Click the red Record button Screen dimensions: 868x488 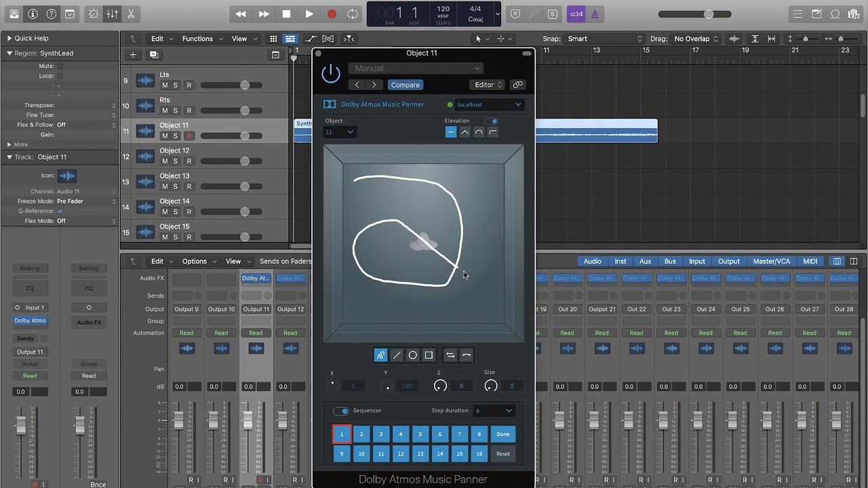(332, 14)
